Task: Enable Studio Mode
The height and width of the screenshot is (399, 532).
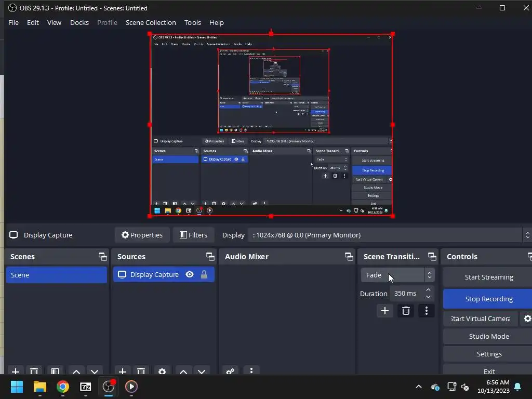Action: click(488, 336)
